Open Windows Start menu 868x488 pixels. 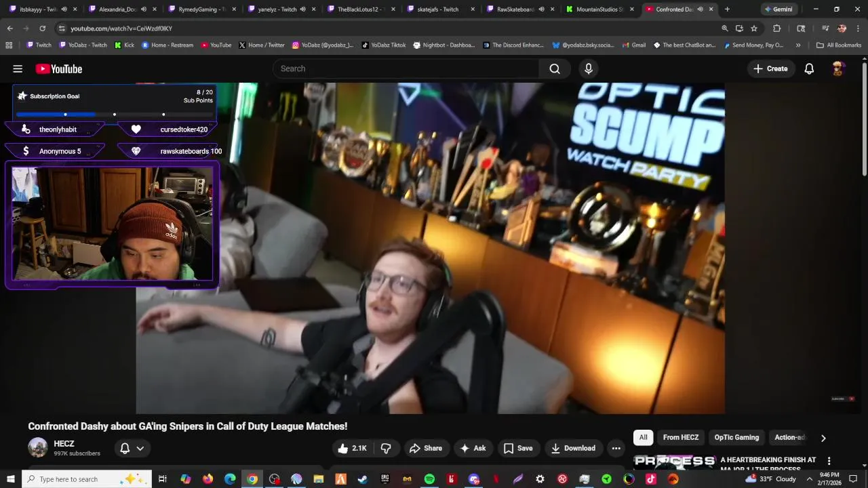(12, 479)
